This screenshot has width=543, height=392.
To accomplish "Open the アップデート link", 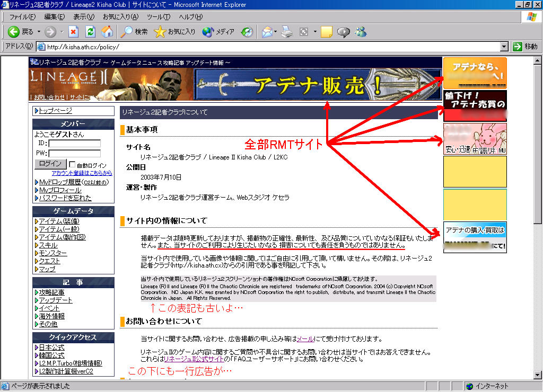I will click(55, 300).
